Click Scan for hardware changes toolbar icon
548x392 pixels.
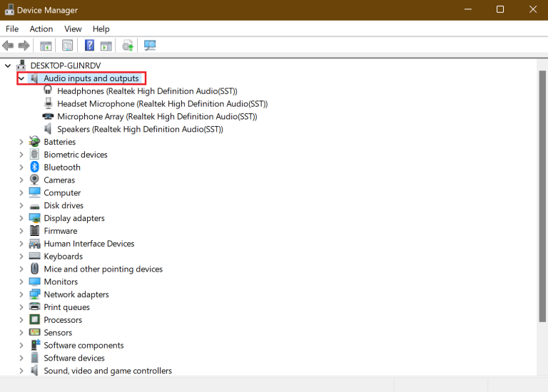(x=150, y=46)
